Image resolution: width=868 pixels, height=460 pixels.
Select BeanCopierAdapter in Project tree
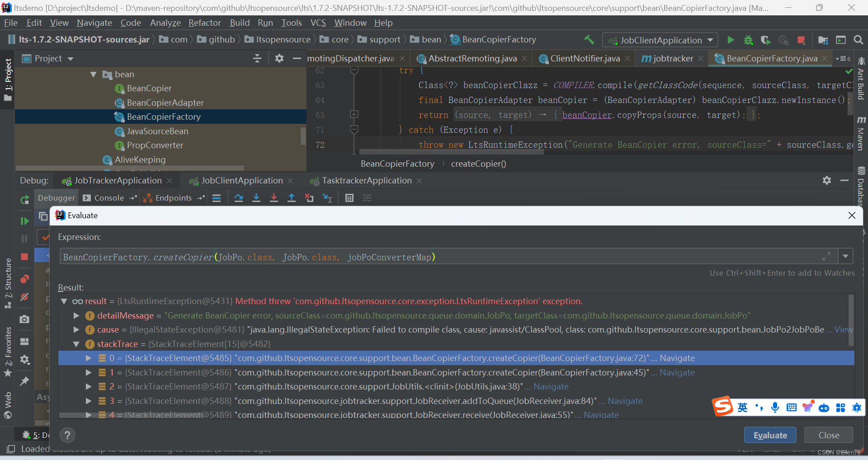[x=165, y=103]
